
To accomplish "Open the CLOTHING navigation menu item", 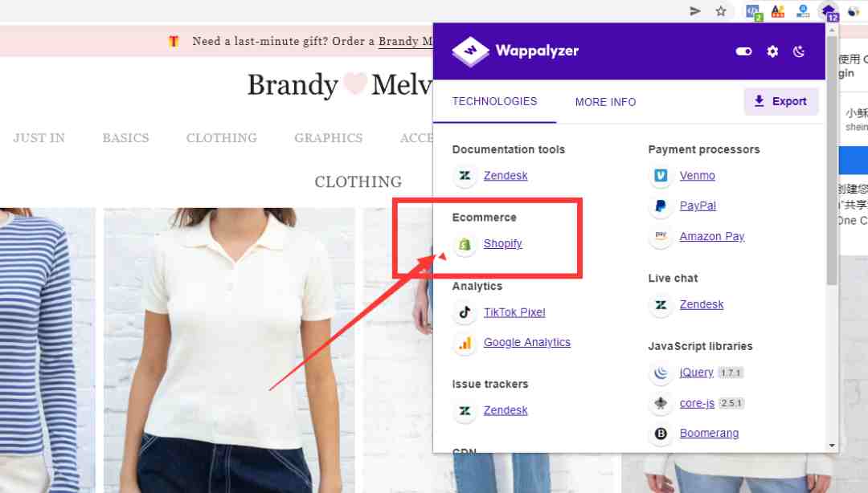I will point(222,138).
